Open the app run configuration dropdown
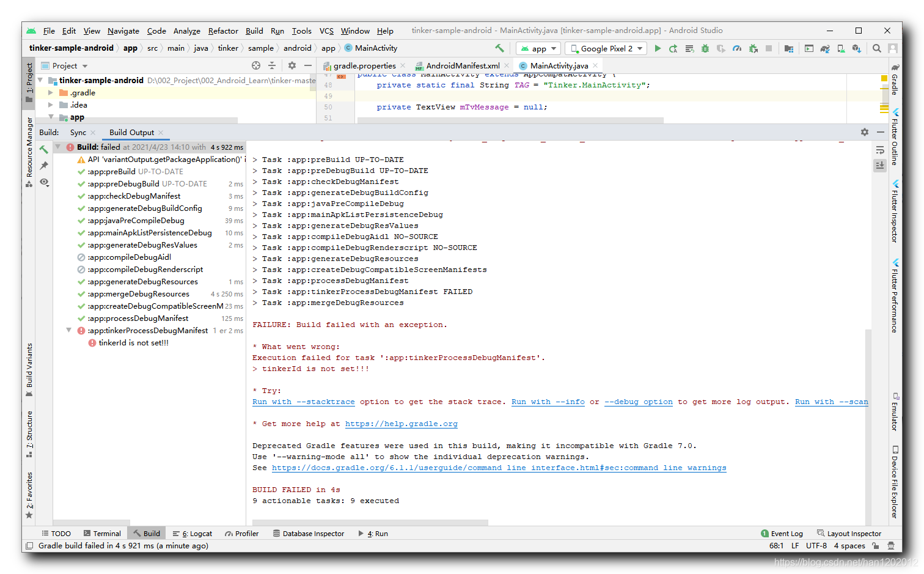Image resolution: width=924 pixels, height=574 pixels. pyautogui.click(x=538, y=48)
